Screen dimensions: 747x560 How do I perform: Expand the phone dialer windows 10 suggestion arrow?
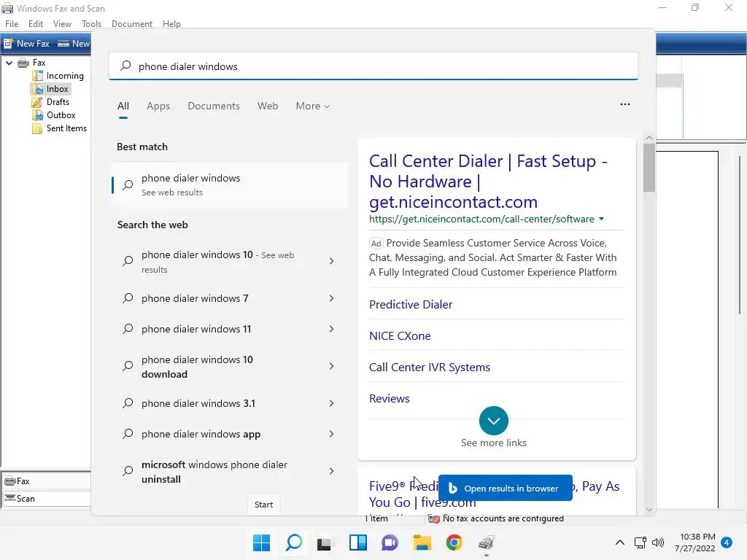(332, 261)
